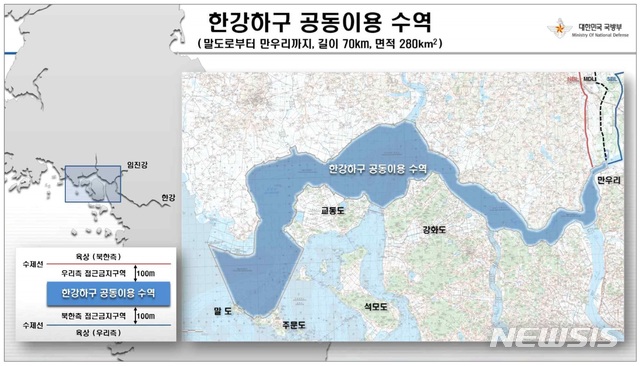This screenshot has width=640, height=366.
Task: Click the '석모도' island label
Action: click(x=376, y=306)
